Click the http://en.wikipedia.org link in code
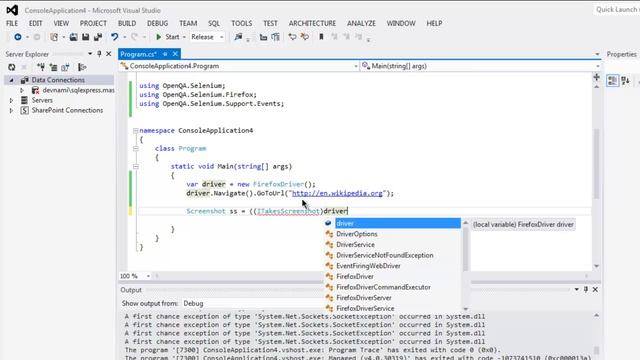The width and height of the screenshot is (640, 360). click(x=337, y=193)
